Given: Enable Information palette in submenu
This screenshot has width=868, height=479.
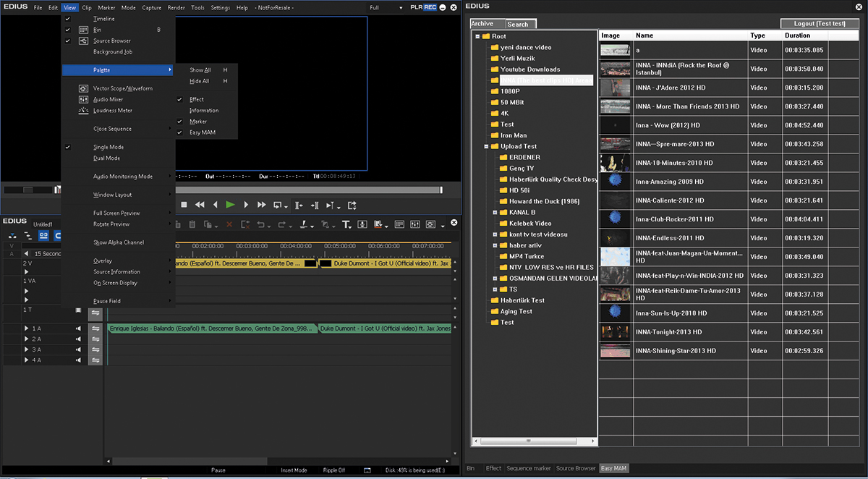Looking at the screenshot, I should tap(204, 111).
